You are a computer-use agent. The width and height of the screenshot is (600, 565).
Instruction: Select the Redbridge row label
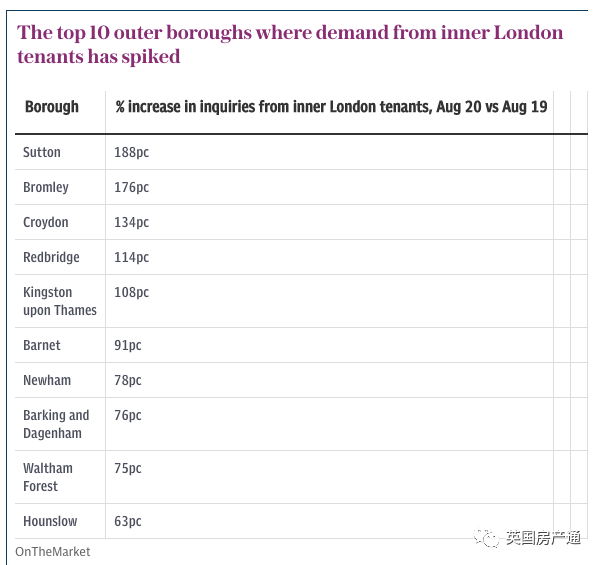(x=51, y=257)
